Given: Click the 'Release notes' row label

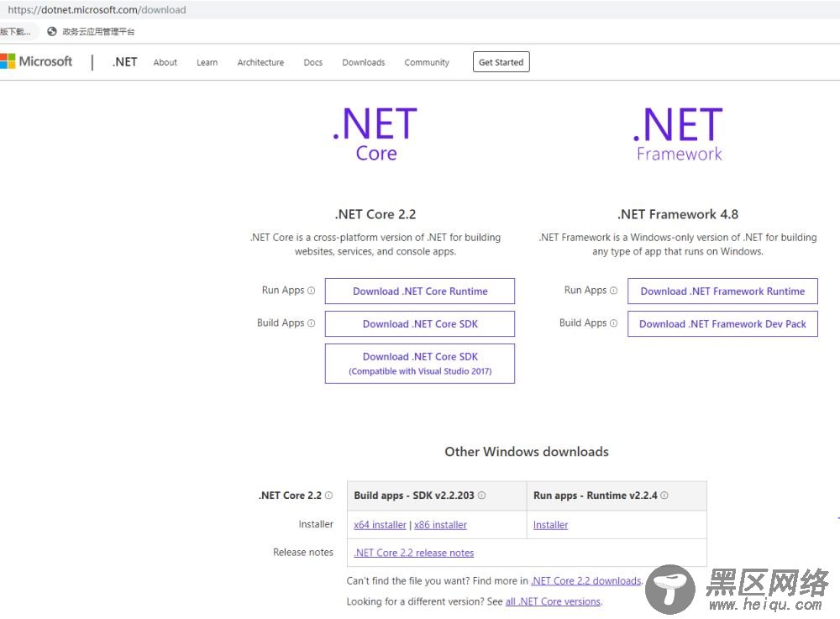Looking at the screenshot, I should 303,552.
